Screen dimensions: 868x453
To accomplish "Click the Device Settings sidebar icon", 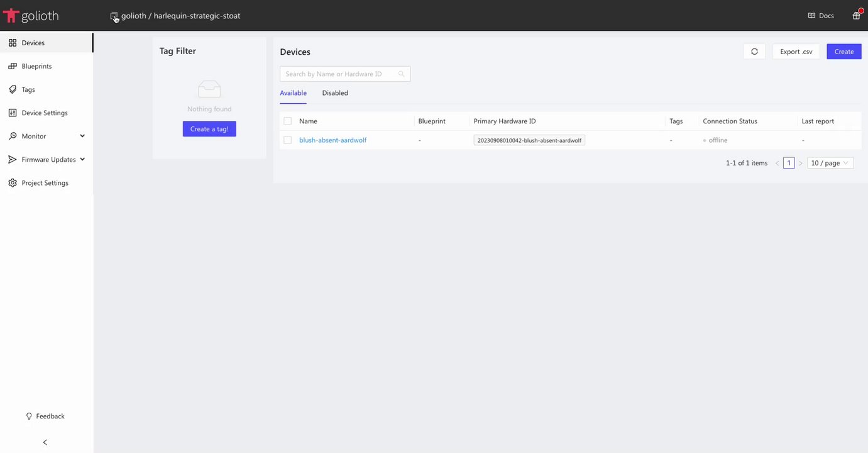I will [13, 113].
